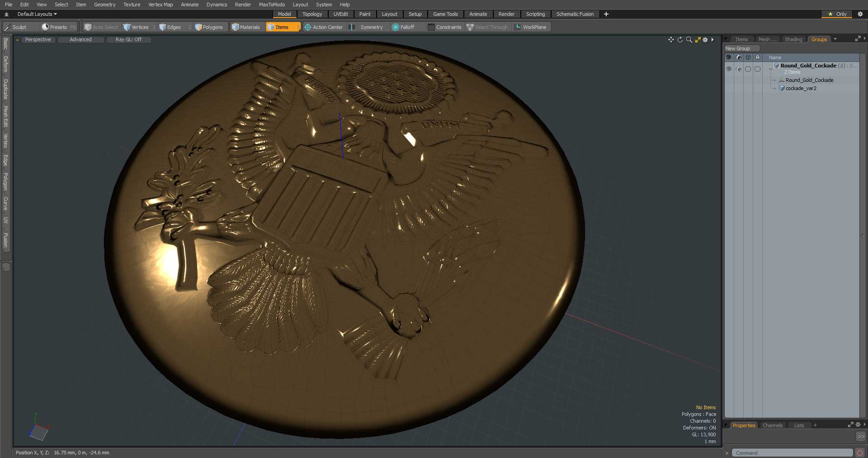Switch to the Mesh panel tab

[x=767, y=39]
